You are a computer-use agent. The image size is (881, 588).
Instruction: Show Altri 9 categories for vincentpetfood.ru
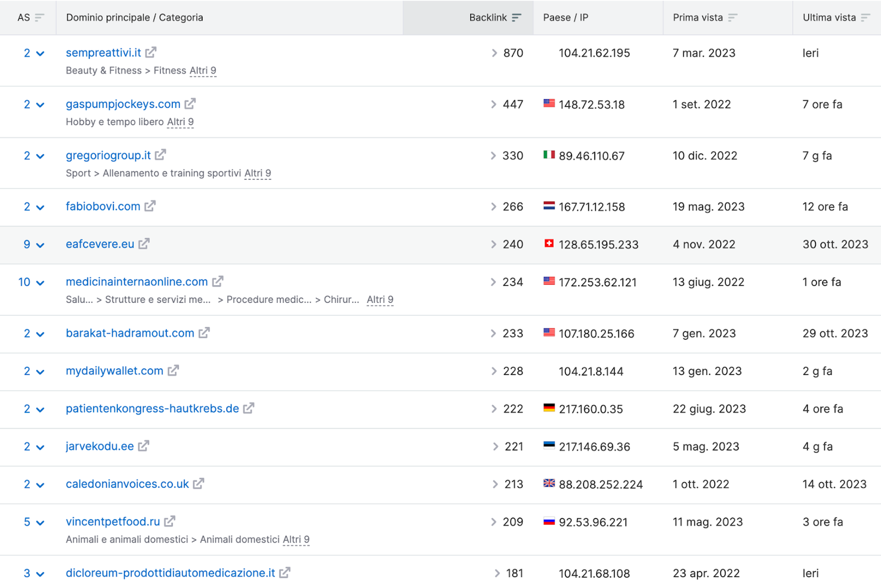[296, 540]
